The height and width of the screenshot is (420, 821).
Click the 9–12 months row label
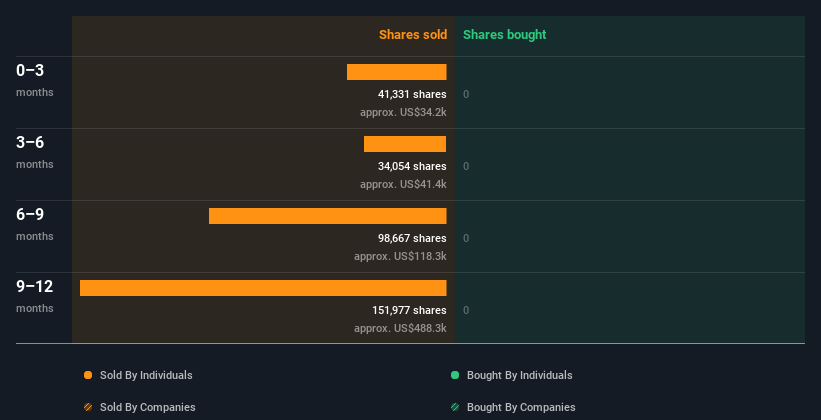point(35,296)
